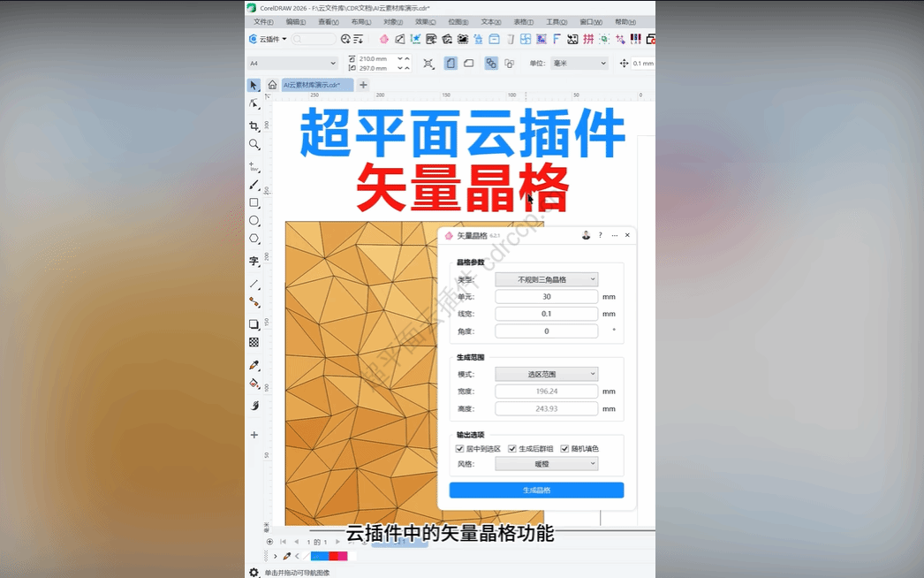
Task: Add tools with the toolbox plus button
Action: (254, 436)
